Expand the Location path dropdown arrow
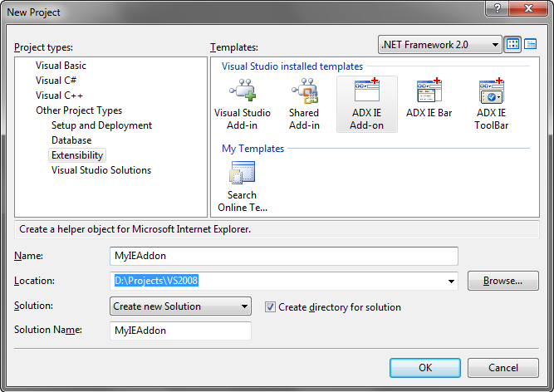This screenshot has height=392, width=554. coord(451,281)
